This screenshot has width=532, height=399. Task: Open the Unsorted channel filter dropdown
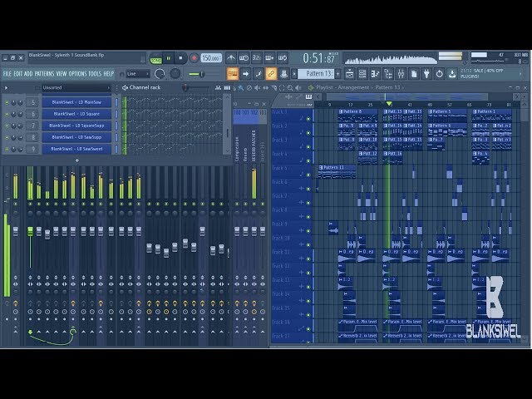[76, 87]
